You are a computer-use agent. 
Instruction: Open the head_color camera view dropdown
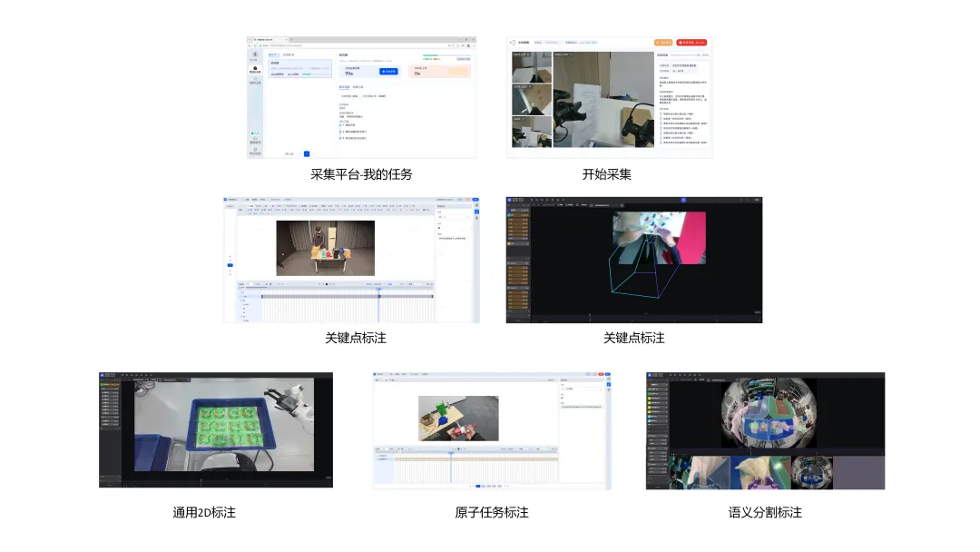[571, 54]
